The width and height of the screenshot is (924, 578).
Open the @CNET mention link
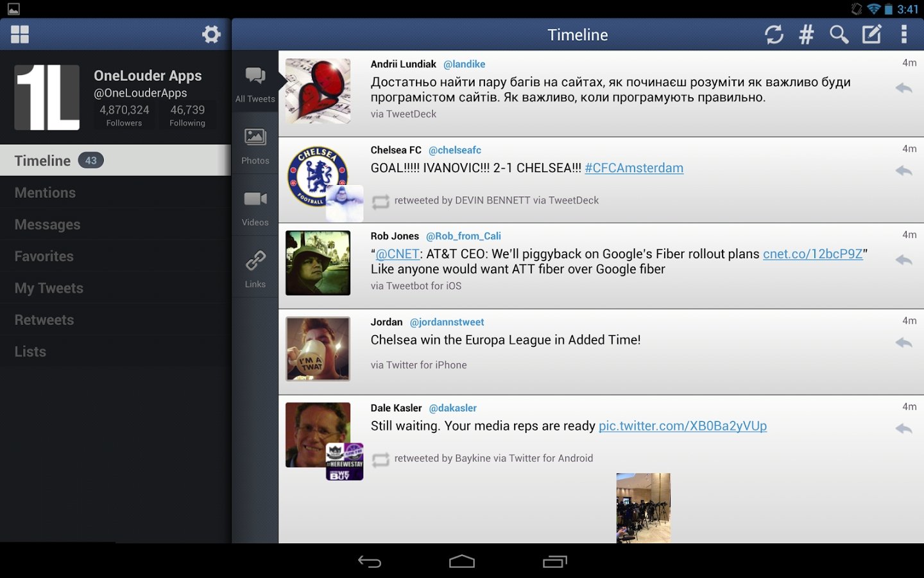click(397, 254)
